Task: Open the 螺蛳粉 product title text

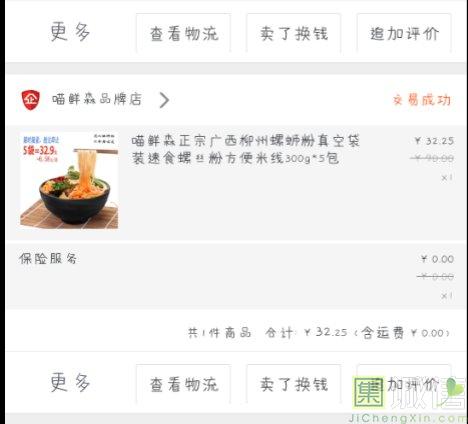Action: coord(245,149)
